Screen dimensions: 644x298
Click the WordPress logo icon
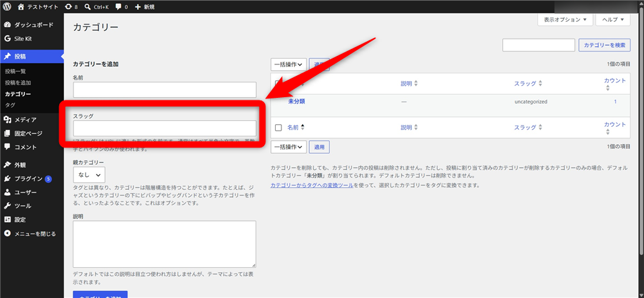(8, 6)
